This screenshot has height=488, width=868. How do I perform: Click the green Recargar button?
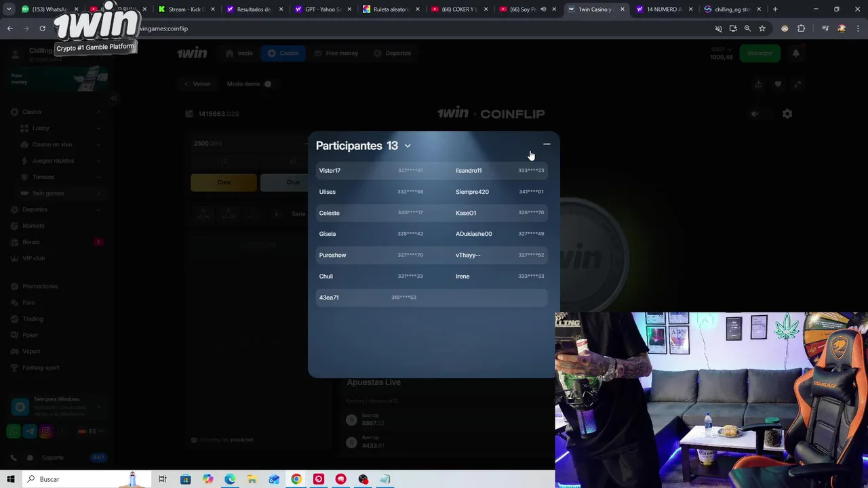point(759,53)
